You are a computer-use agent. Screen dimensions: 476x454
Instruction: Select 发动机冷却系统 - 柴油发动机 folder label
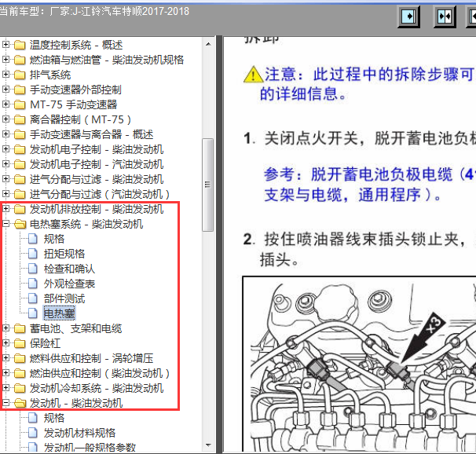point(97,388)
